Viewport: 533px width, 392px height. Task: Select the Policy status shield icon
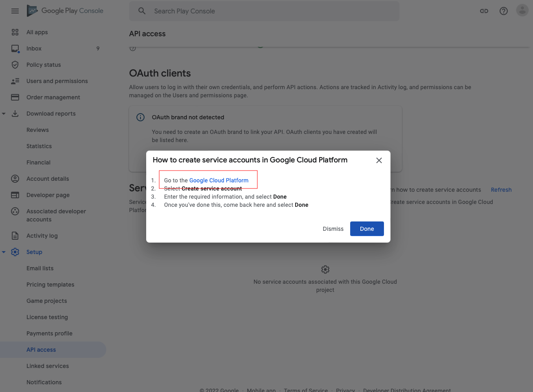15,65
